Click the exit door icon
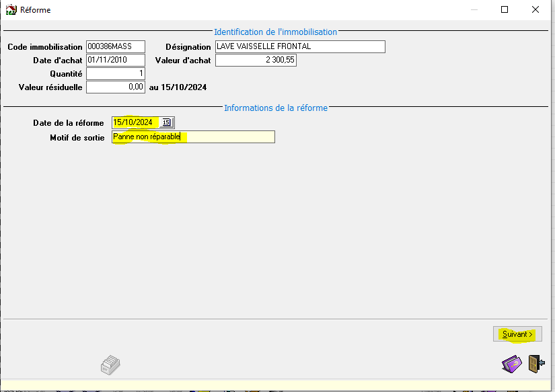Screen dimensions: 555x392 click(x=535, y=364)
